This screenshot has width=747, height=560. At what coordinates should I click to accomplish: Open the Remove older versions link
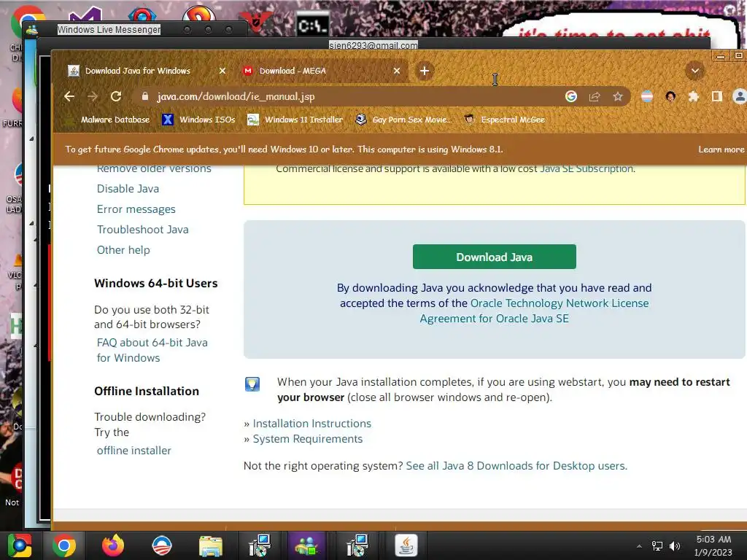click(x=153, y=168)
